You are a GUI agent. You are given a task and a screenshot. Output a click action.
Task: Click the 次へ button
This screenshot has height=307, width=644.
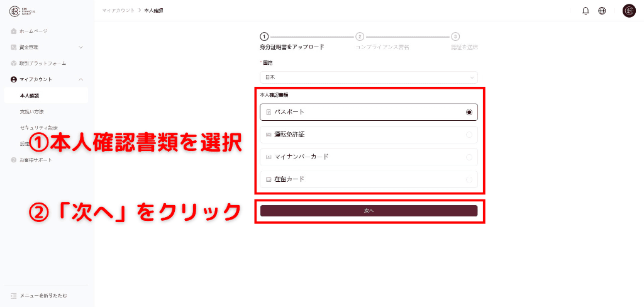[x=369, y=211]
